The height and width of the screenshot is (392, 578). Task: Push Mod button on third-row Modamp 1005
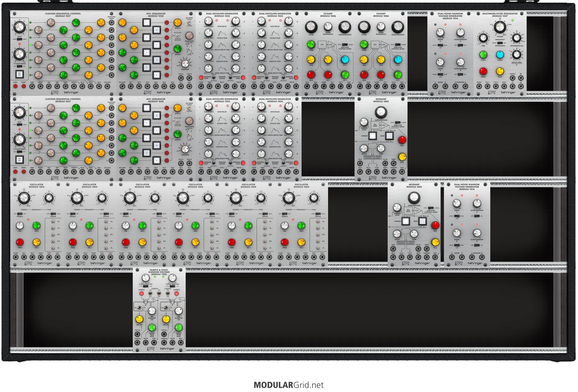point(422,221)
